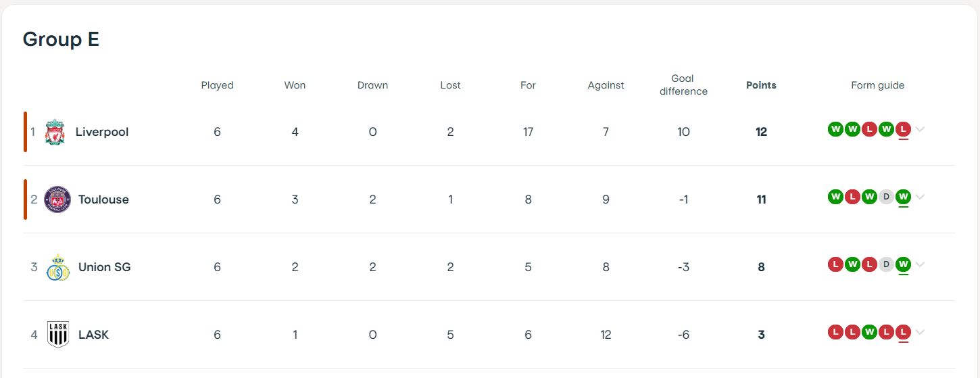Click the LASK club crest
This screenshot has width=980, height=378.
coord(57,335)
